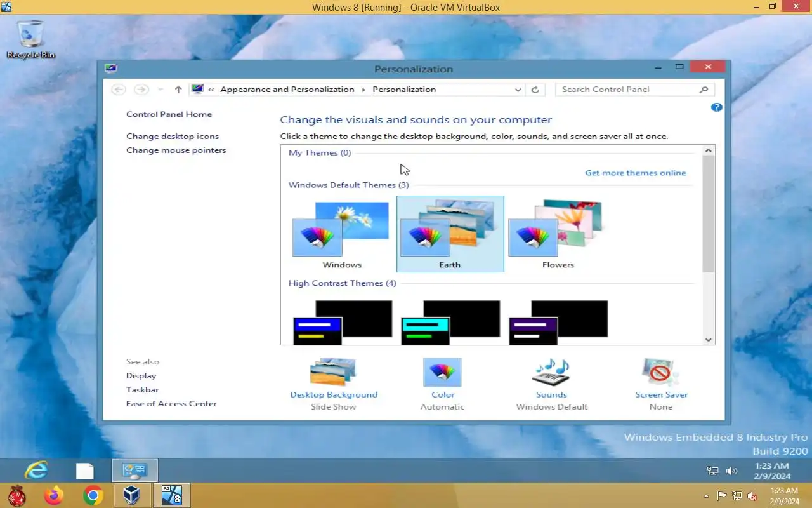Screen dimensions: 812x508
Task: Click the Personalization window title icon
Action: (111, 69)
